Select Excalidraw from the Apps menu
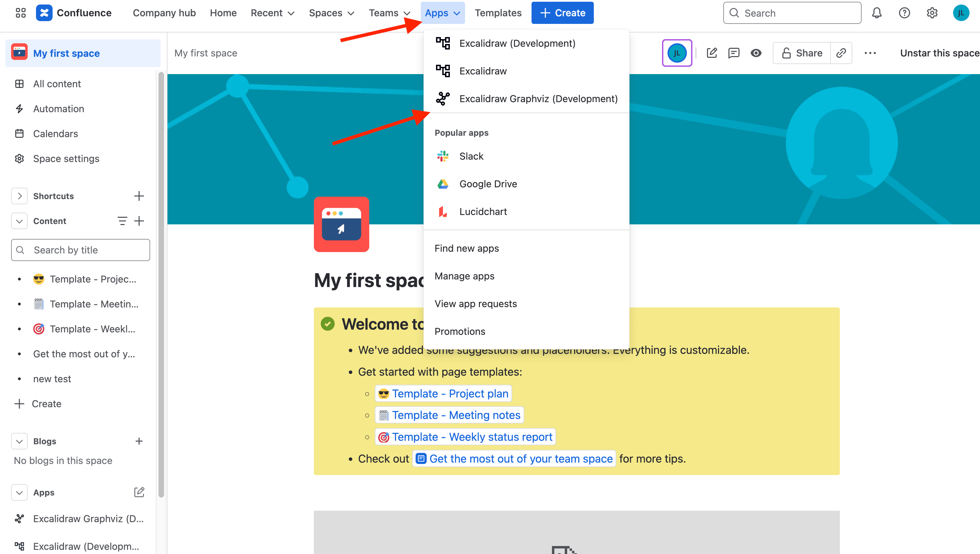 (x=526, y=71)
